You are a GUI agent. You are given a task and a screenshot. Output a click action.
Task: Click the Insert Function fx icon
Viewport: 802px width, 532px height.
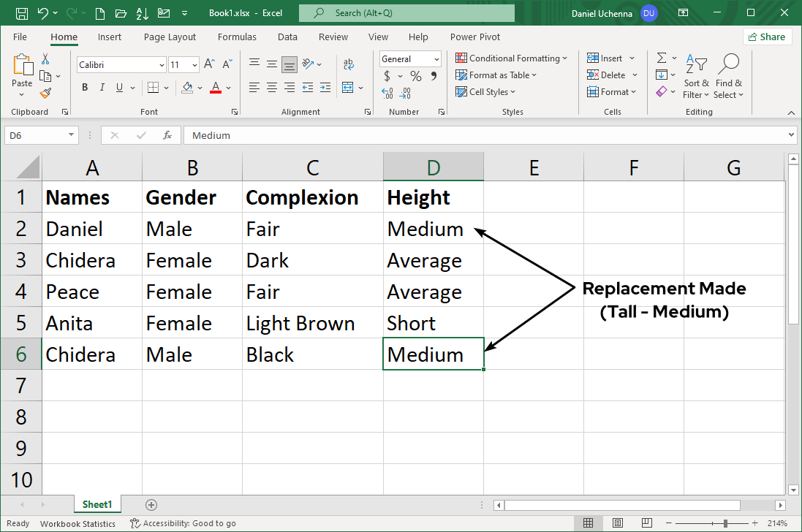tap(167, 135)
